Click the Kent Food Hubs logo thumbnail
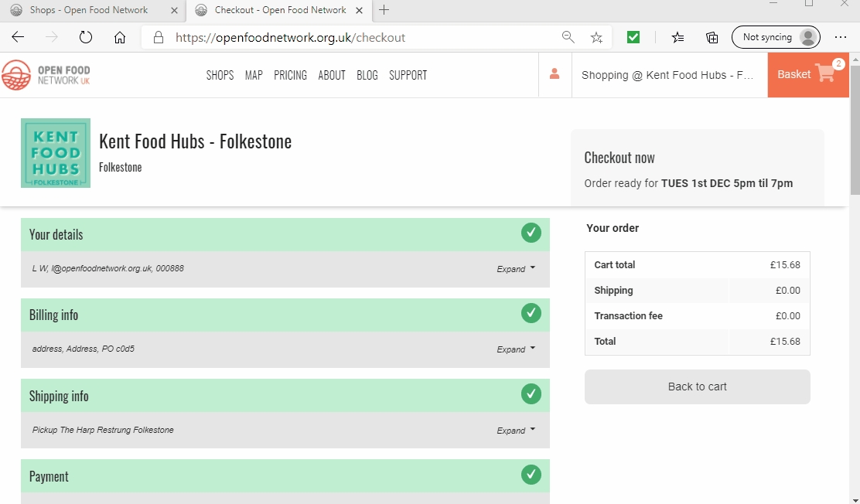The height and width of the screenshot is (504, 860). tap(56, 153)
